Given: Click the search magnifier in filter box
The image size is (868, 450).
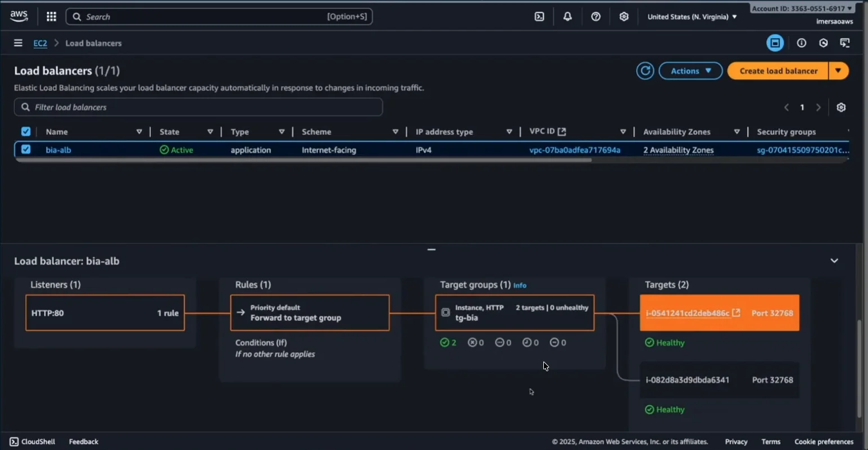Looking at the screenshot, I should tap(25, 107).
